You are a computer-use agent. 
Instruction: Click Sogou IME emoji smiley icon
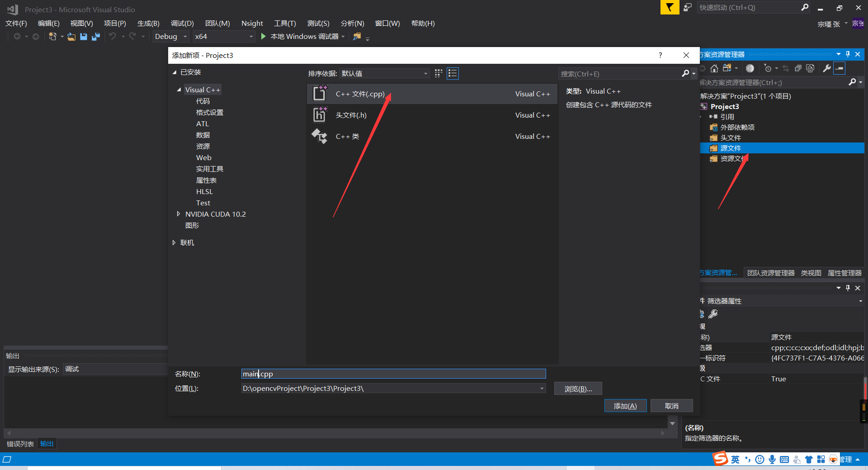coord(760,460)
